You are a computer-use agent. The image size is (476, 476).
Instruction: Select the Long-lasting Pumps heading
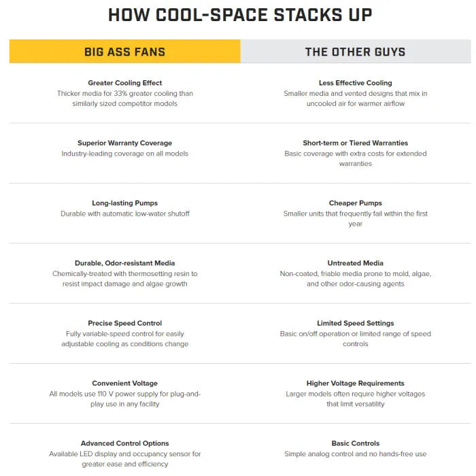click(124, 203)
